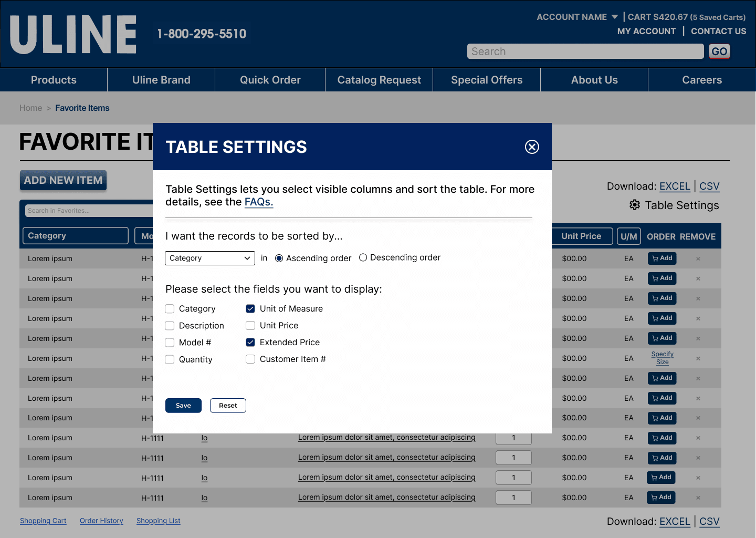Check the Description field checkbox
The height and width of the screenshot is (538, 756).
click(170, 326)
